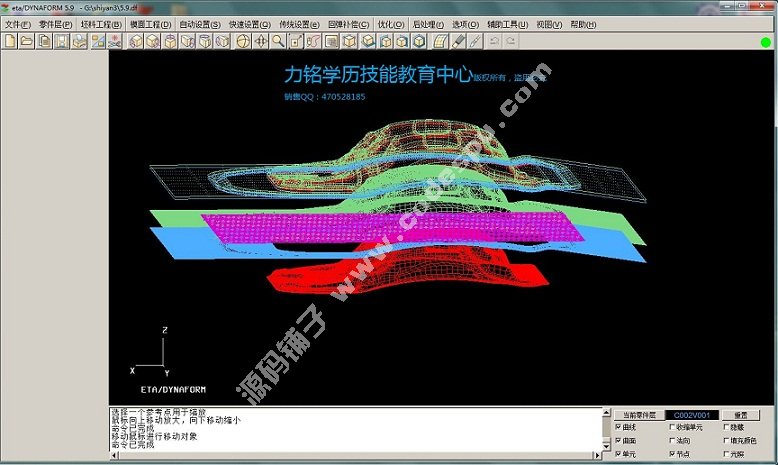Open the 回弹补偿(C) menu
This screenshot has height=465, width=778.
point(348,24)
